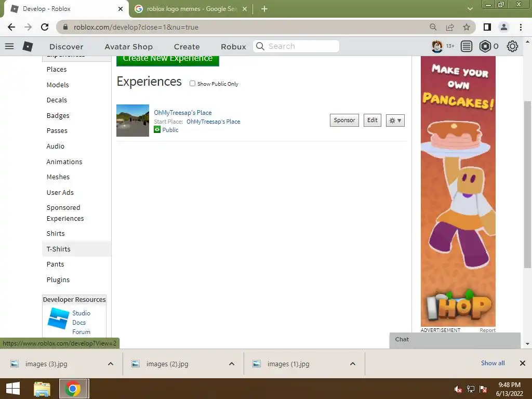Click the scrollbar down arrow
The image size is (532, 399).
click(x=527, y=344)
